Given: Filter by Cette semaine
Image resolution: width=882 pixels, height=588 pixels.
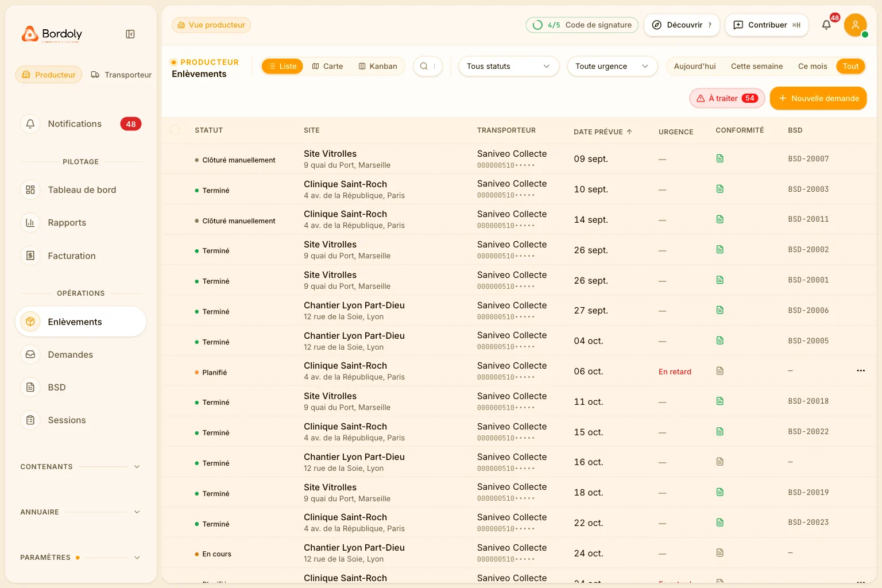Looking at the screenshot, I should point(756,66).
